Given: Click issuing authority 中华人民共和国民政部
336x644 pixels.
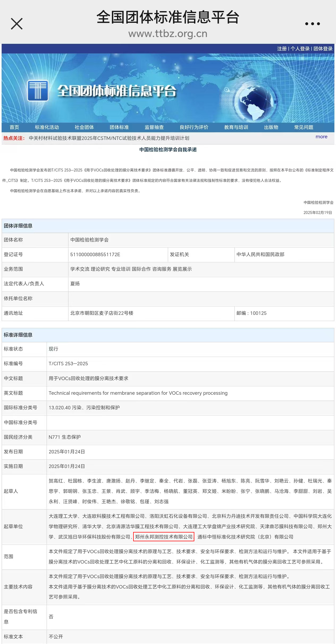Looking at the screenshot, I should [260, 254].
